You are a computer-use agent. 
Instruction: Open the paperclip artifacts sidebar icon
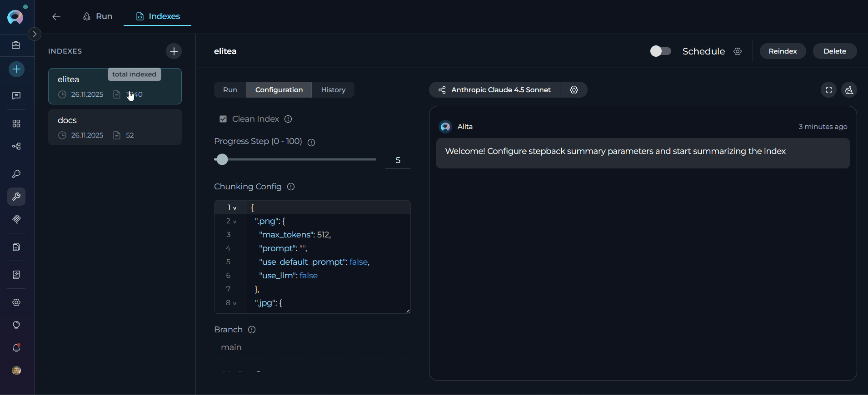tap(16, 219)
